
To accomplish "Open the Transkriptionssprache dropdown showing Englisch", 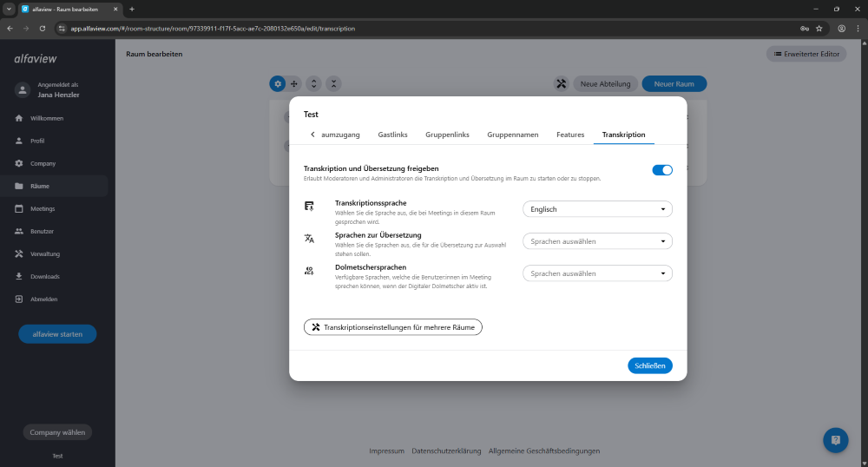I will [597, 209].
